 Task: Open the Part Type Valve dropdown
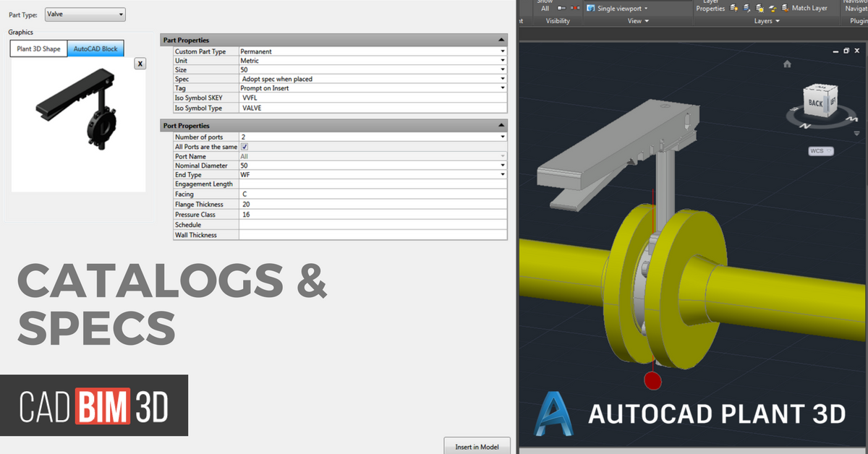(85, 14)
